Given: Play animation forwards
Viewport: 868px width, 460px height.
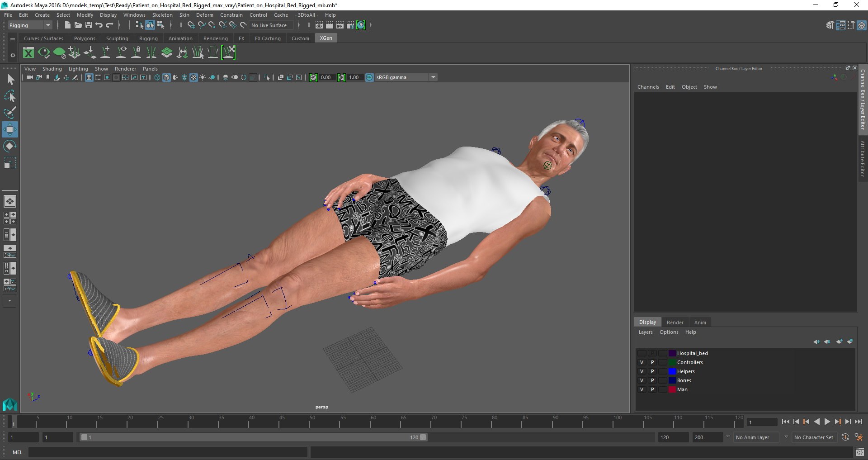Looking at the screenshot, I should point(827,422).
